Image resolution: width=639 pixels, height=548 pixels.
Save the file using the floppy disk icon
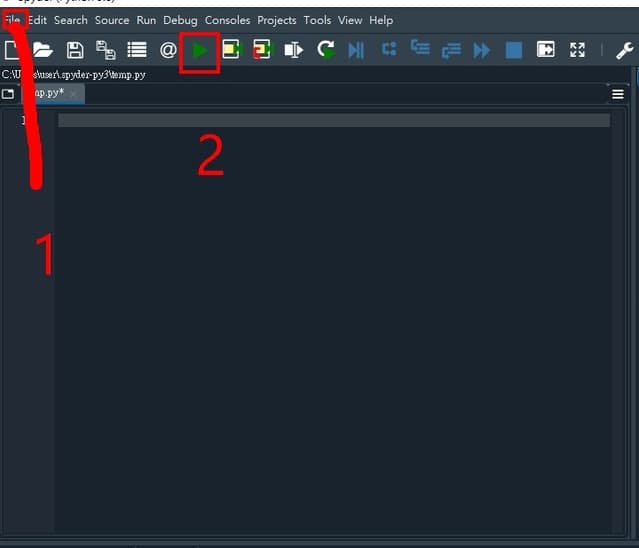coord(75,50)
